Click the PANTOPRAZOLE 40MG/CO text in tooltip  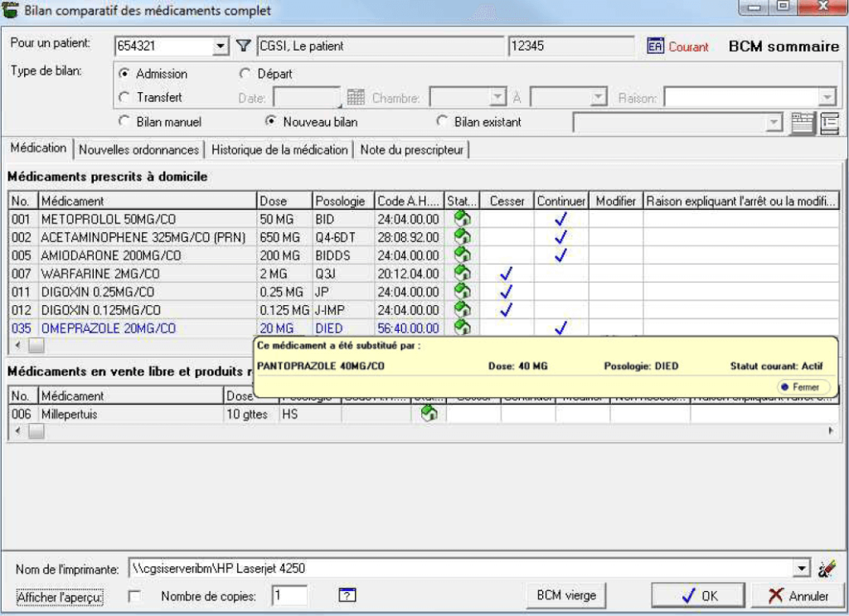[321, 366]
